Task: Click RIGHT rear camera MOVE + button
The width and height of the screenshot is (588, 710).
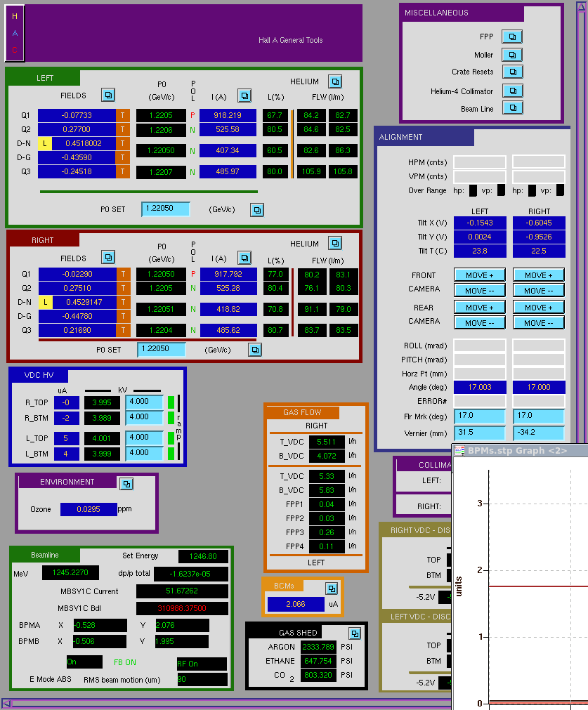Action: [539, 307]
